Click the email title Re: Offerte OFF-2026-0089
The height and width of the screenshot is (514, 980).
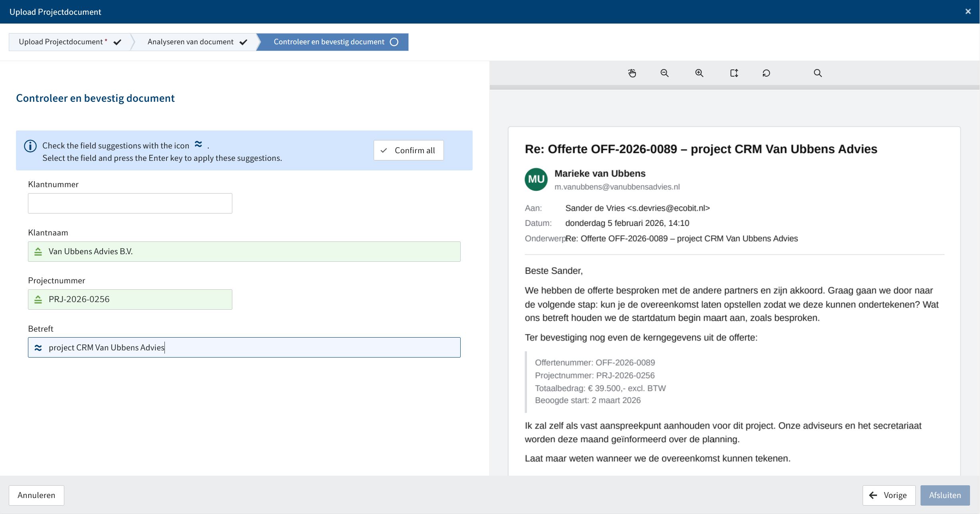701,149
